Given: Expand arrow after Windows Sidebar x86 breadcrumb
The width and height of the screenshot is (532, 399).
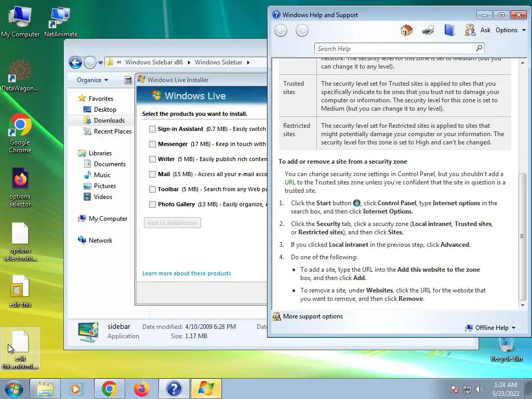Looking at the screenshot, I should pos(189,62).
